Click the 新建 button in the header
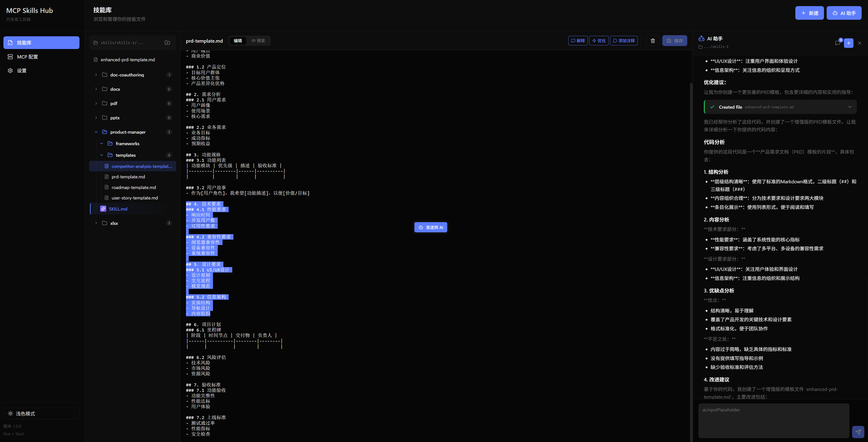Screen dimensions: 868x442 809,13
